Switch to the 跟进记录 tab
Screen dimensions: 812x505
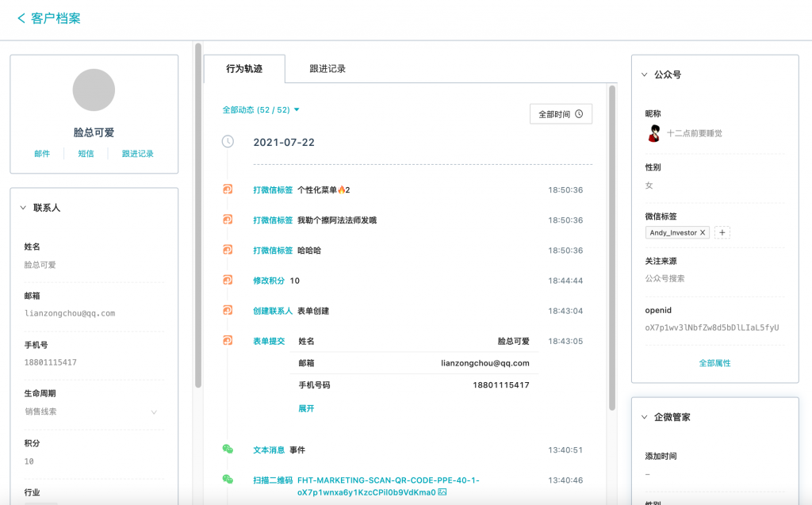coord(327,68)
